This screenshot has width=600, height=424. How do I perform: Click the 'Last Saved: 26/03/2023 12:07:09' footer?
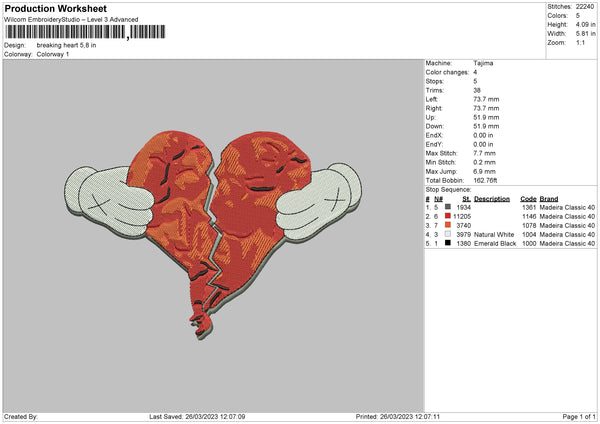click(197, 416)
